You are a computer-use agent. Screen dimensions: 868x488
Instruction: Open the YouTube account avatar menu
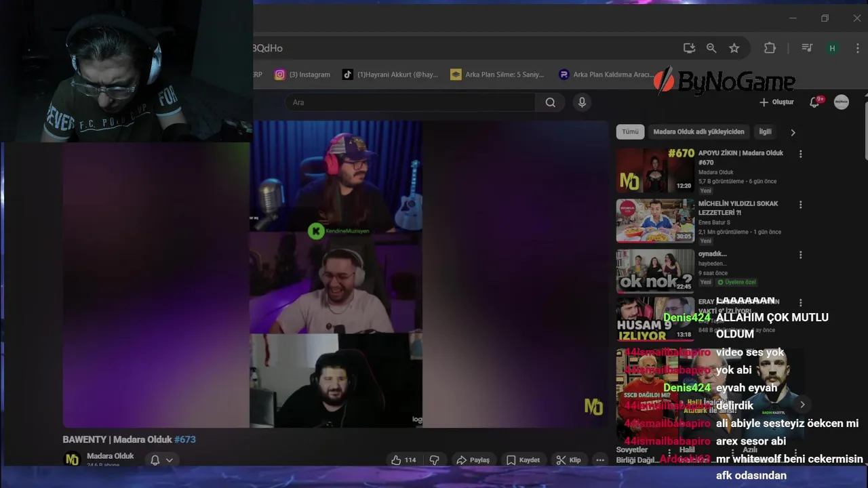tap(842, 102)
